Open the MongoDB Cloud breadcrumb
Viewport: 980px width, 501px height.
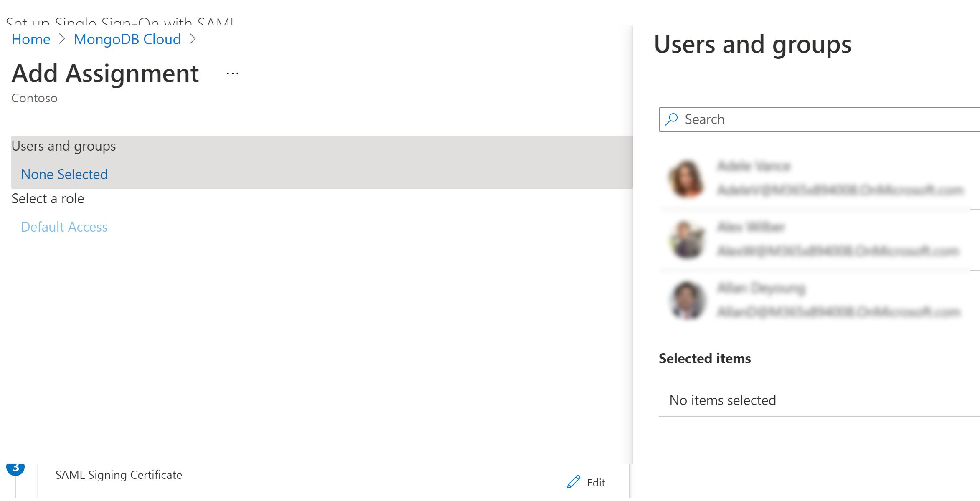(127, 39)
